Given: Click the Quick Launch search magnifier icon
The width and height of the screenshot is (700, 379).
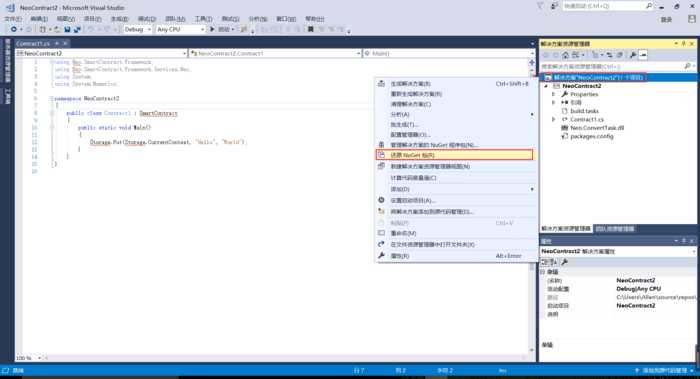Looking at the screenshot, I should [649, 6].
